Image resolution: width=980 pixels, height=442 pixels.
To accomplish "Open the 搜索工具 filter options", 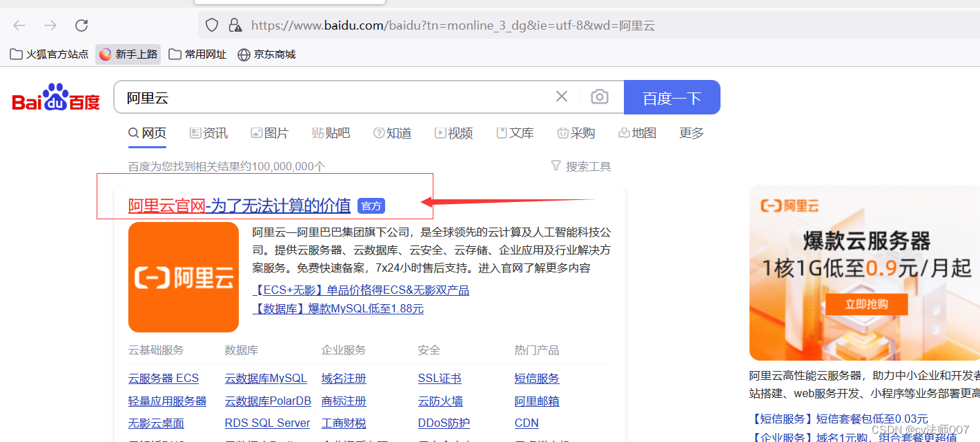I will pos(581,166).
